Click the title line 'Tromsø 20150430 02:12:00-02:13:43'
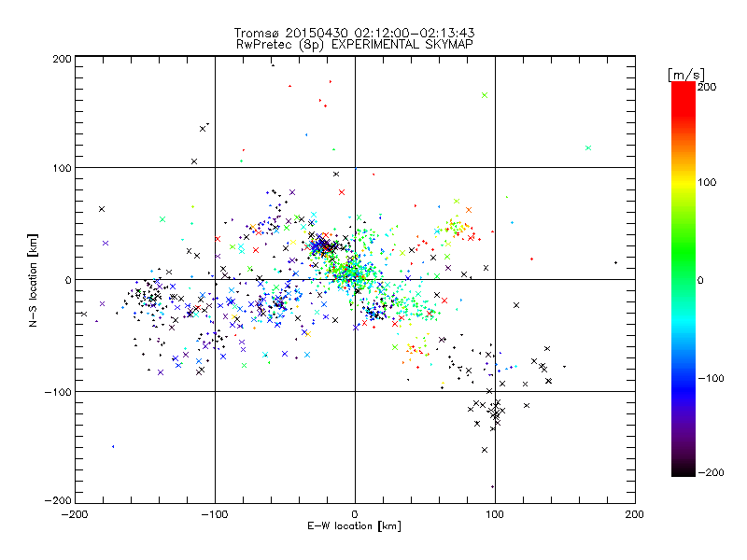This screenshot has width=747, height=560. tap(354, 33)
